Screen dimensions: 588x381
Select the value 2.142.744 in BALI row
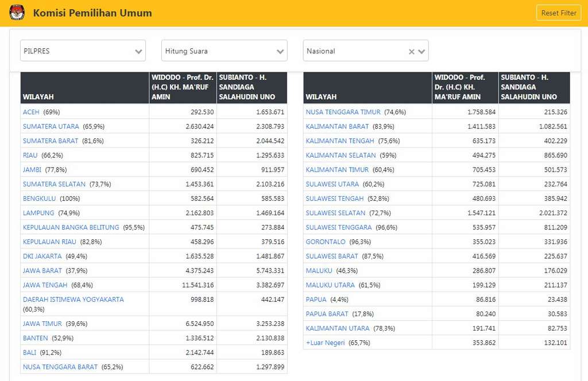[x=199, y=352]
